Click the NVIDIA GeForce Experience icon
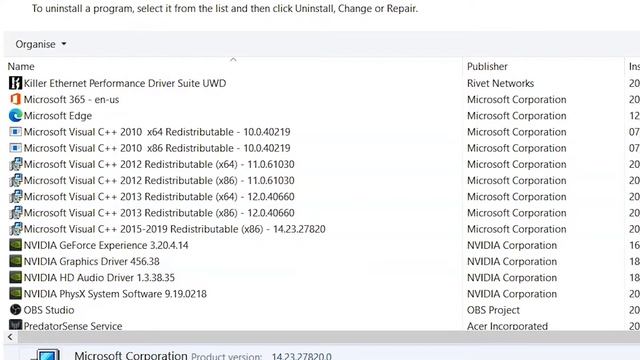Image resolution: width=640 pixels, height=360 pixels. point(15,245)
